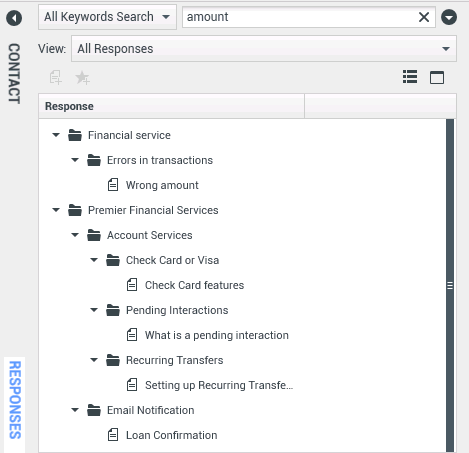Select the Wrong amount response document
This screenshot has height=453, width=469.
162,185
